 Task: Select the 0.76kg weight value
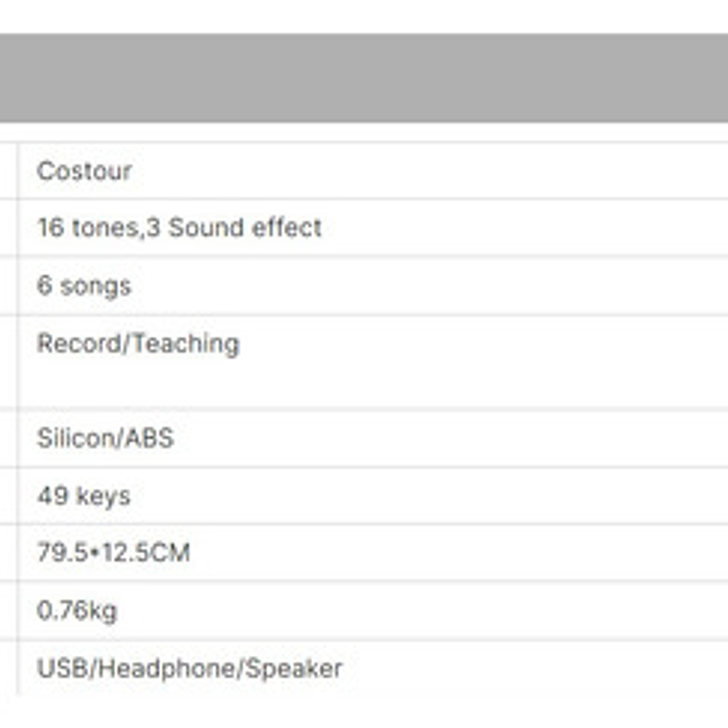click(77, 610)
